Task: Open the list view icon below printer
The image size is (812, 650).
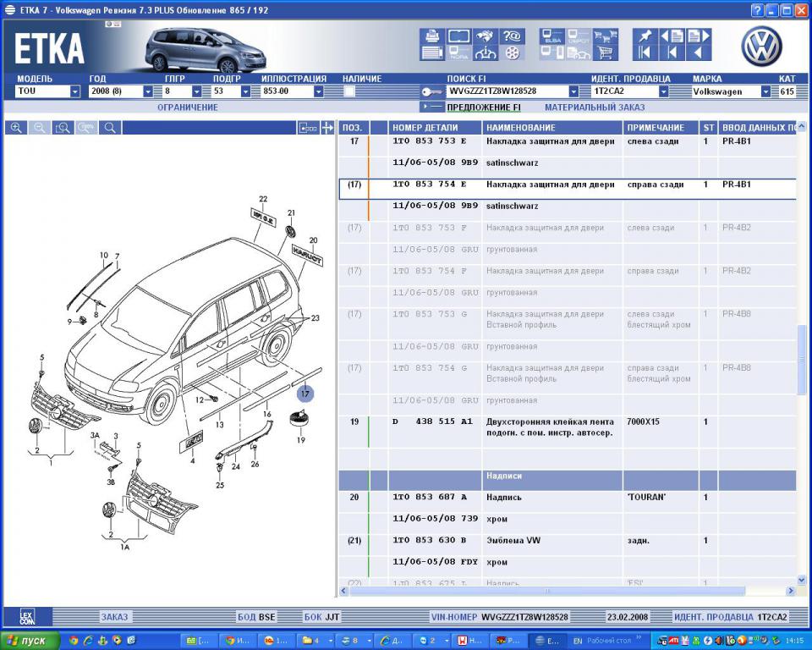Action: 432,52
